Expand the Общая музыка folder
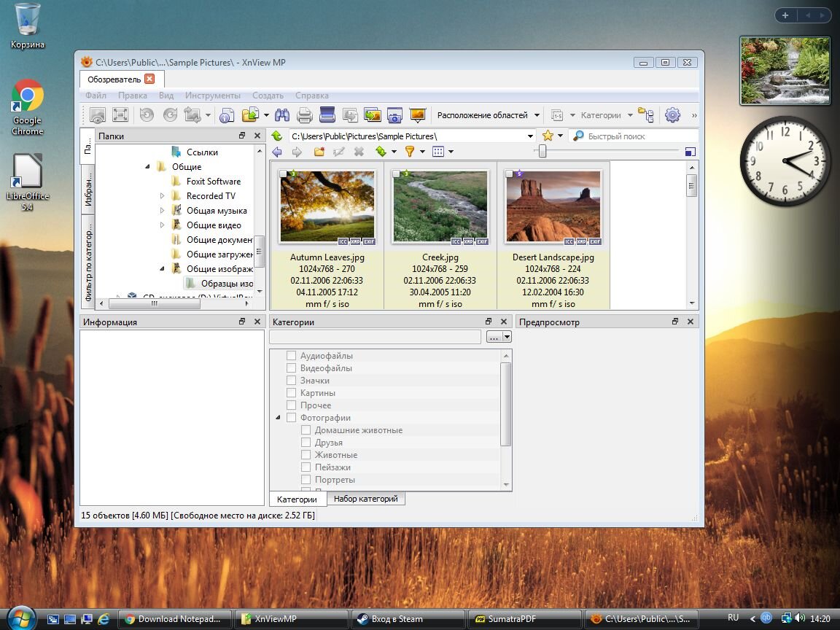Viewport: 840px width, 630px height. 163,211
